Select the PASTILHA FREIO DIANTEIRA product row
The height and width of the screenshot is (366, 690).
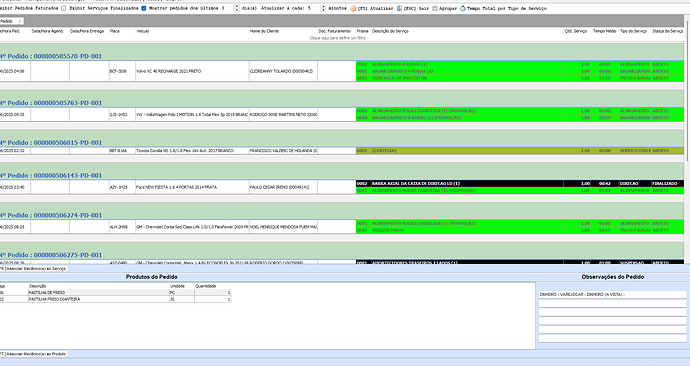click(115, 299)
